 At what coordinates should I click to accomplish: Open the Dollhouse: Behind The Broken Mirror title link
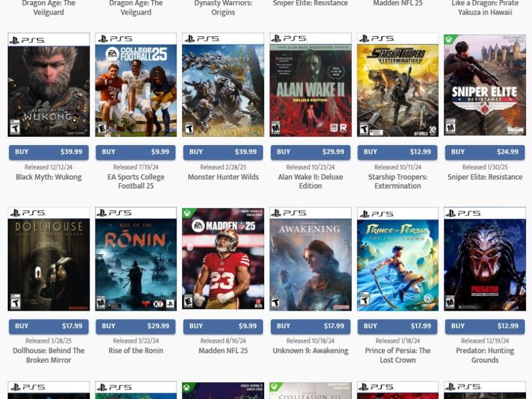pos(48,355)
